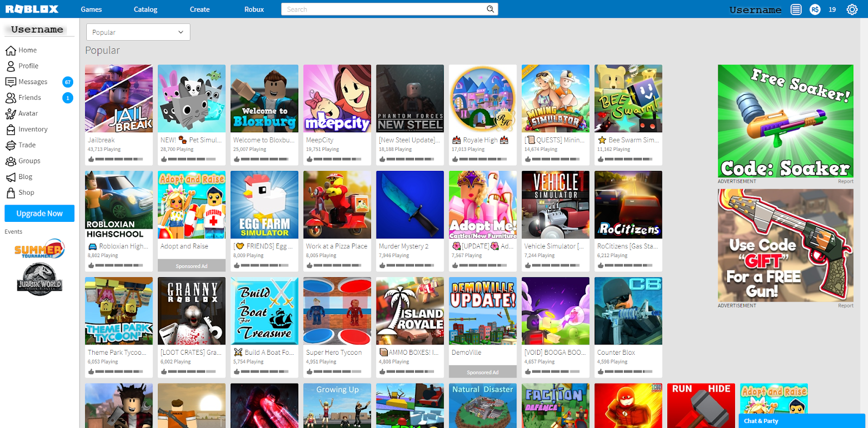Screen dimensions: 868x428
Task: Open the Avatar sidebar icon
Action: (11, 113)
